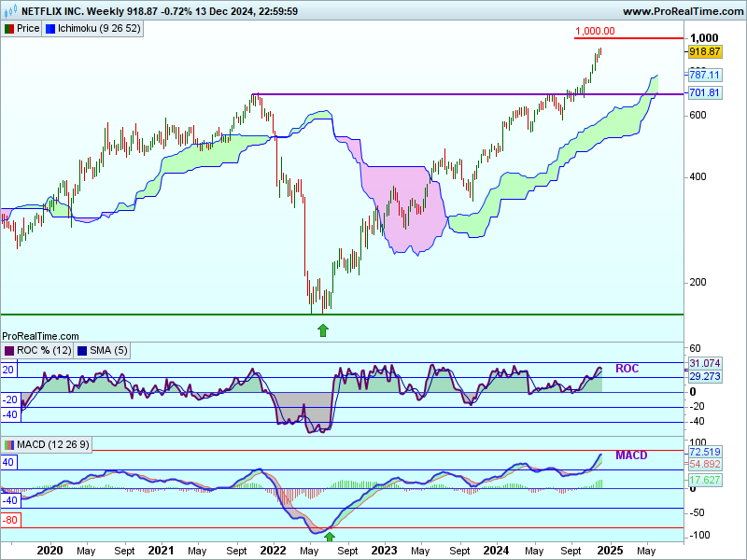Click the dark blue SMA legend square

pos(81,350)
